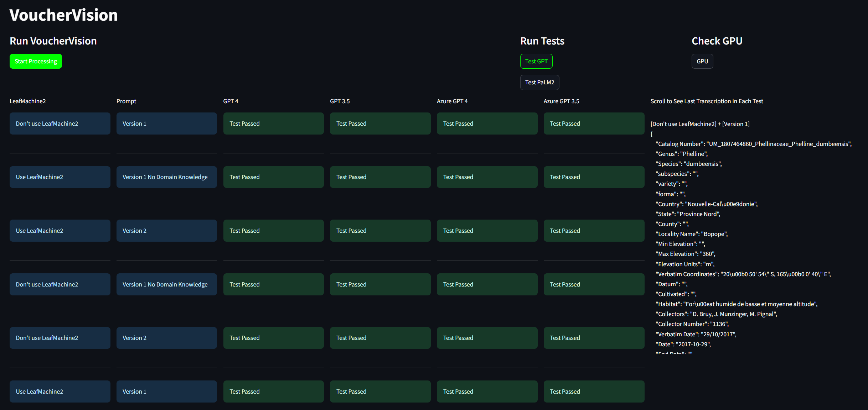Click Azure GPT 4 Test Passed, third row
Screen dimensions: 868x410
point(487,231)
